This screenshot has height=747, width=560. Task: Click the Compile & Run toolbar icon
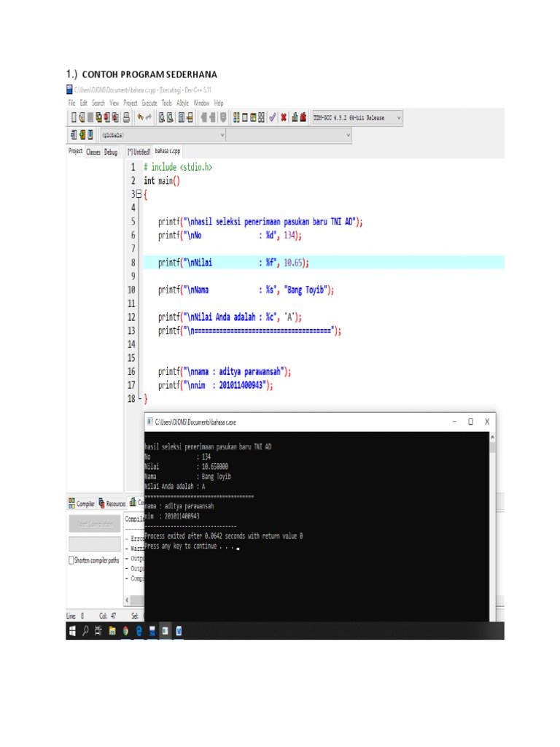(253, 117)
